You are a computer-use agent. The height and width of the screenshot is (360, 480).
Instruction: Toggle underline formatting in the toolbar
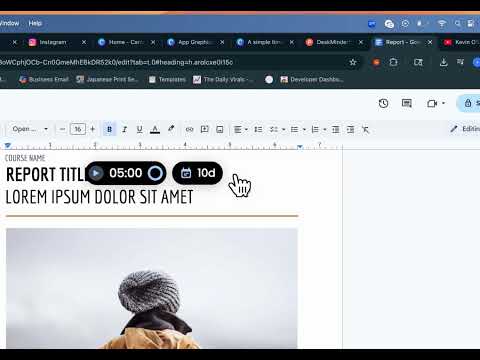[x=140, y=129]
